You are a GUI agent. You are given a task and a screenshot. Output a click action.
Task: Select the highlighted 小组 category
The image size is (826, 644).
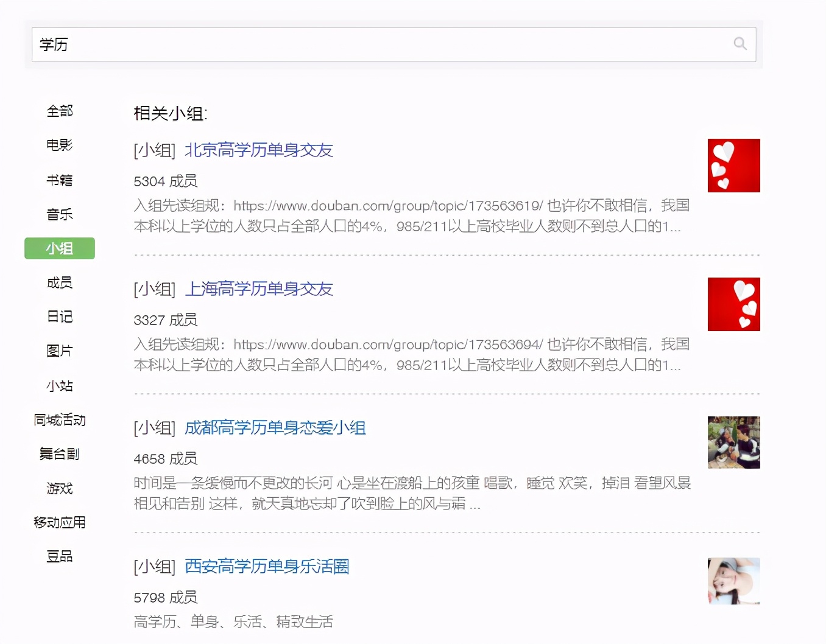click(60, 248)
